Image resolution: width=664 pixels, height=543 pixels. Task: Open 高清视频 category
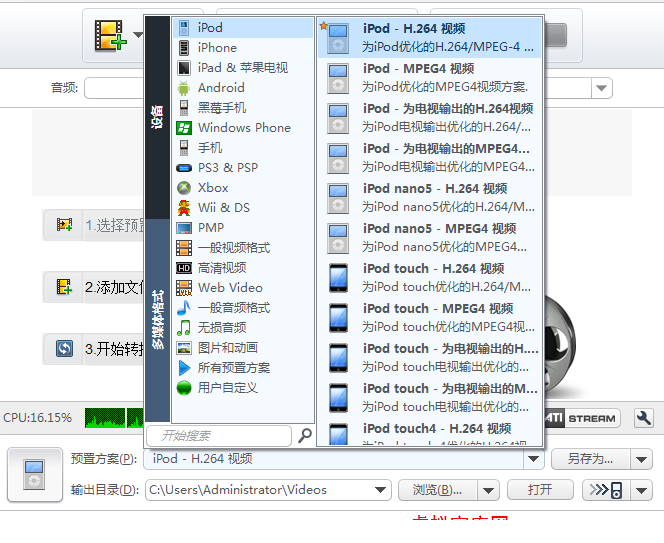[243, 268]
